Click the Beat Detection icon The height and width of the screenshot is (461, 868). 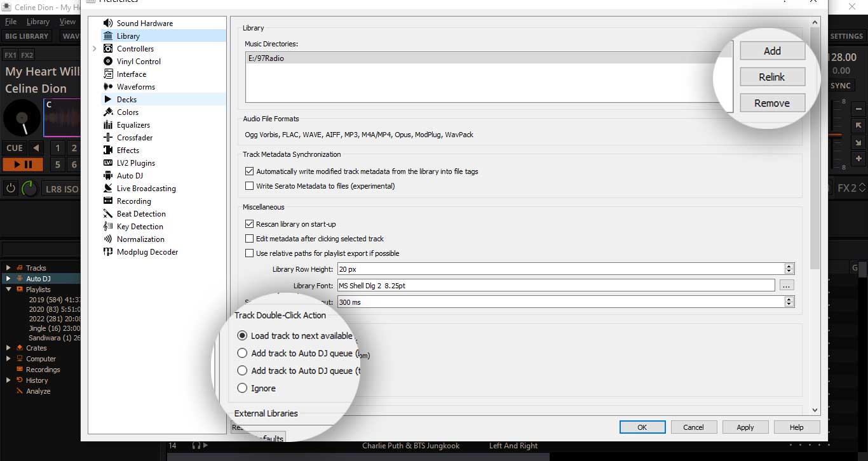pyautogui.click(x=108, y=214)
